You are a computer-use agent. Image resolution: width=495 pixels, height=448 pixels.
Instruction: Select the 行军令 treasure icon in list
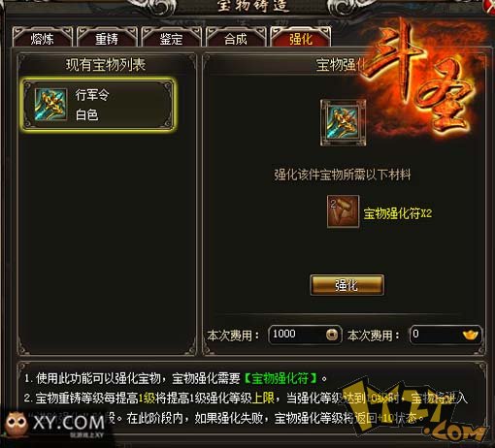51,105
